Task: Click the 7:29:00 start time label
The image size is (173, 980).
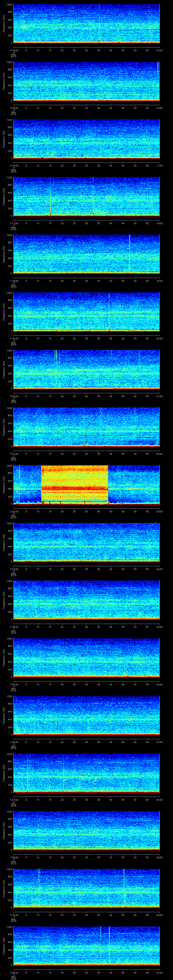Action: tap(14, 915)
